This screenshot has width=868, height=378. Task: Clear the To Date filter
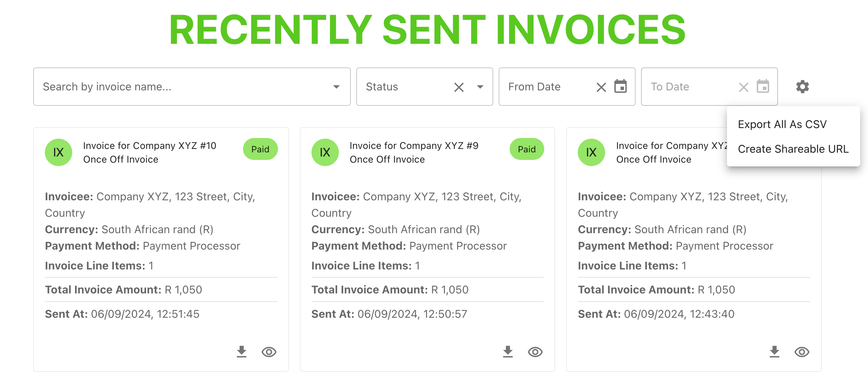(x=743, y=87)
